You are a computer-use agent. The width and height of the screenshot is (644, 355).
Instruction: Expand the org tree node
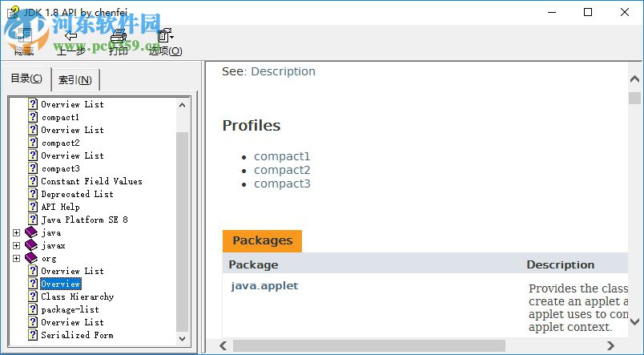click(x=17, y=259)
